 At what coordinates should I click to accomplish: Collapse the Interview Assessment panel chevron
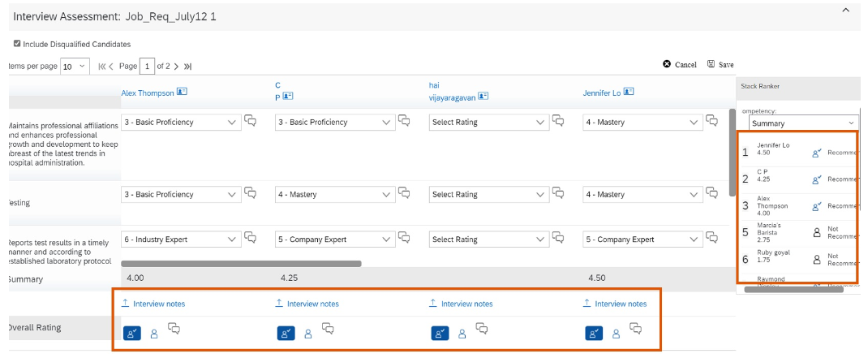tap(845, 10)
